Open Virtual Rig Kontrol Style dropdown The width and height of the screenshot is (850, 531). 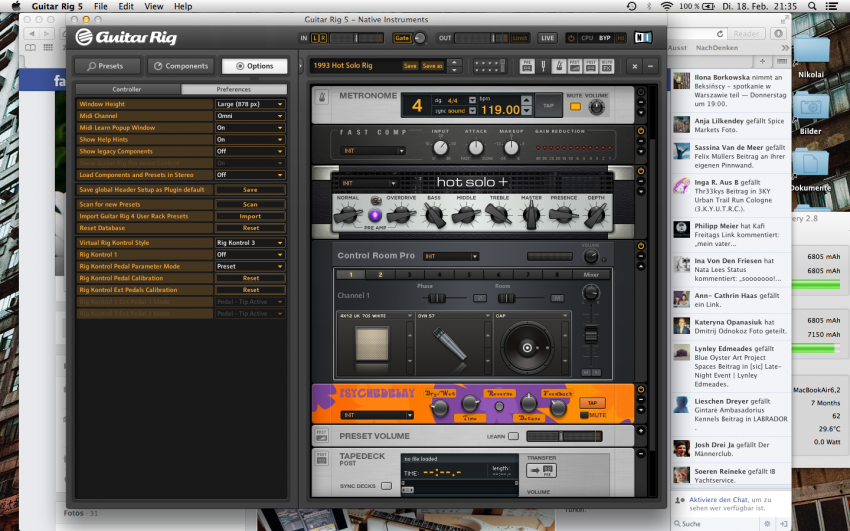pyautogui.click(x=250, y=243)
